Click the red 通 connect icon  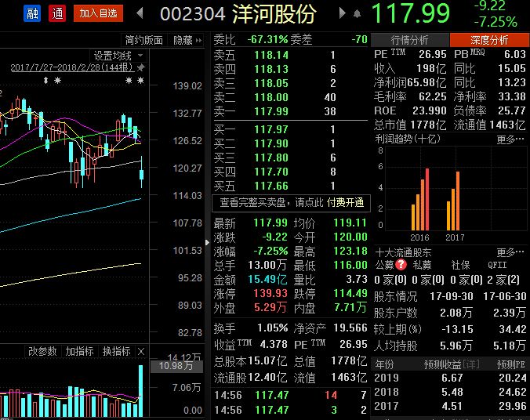[57, 13]
